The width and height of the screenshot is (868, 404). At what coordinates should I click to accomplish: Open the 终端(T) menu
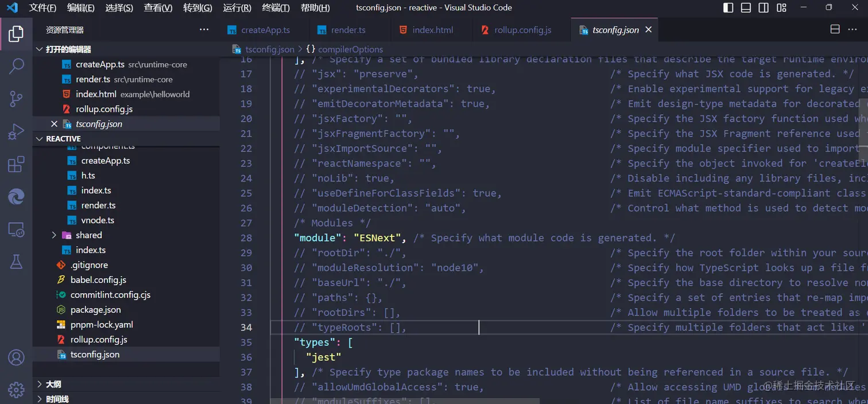[x=276, y=7]
